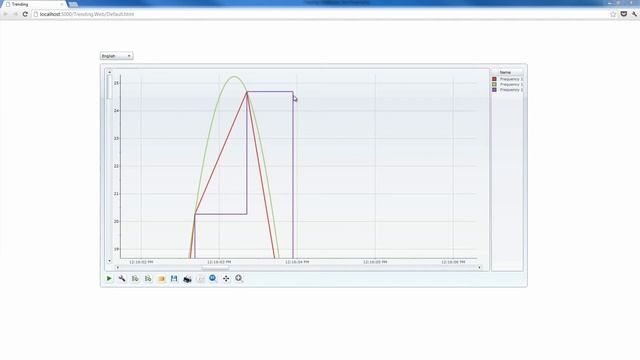The height and width of the screenshot is (360, 640).
Task: Open the English language dropdown
Action: coord(117,56)
